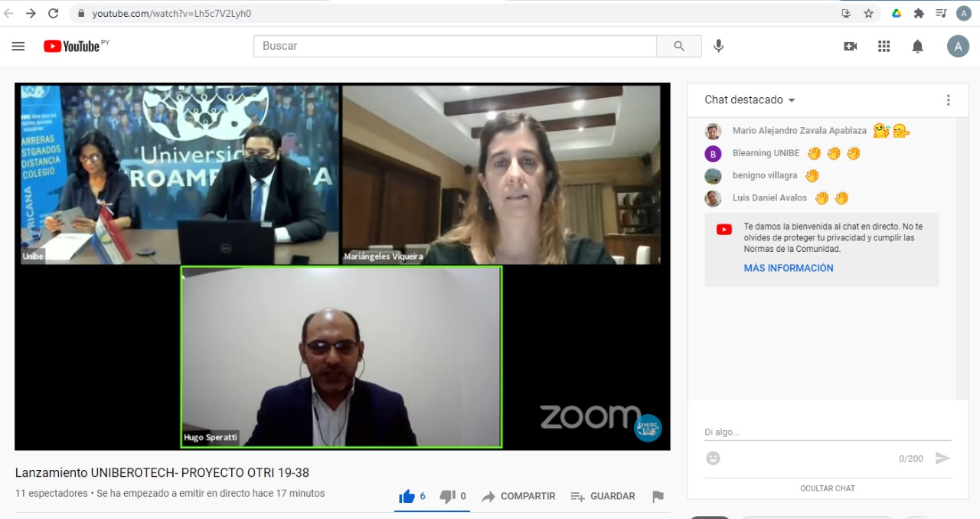The image size is (980, 519).
Task: Select the chat name 'Luis Daniel Avalos'
Action: click(769, 198)
